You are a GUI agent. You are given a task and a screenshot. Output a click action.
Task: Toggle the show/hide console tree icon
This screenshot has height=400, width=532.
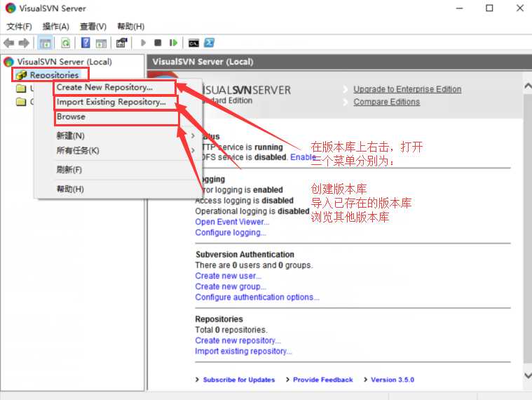(45, 43)
